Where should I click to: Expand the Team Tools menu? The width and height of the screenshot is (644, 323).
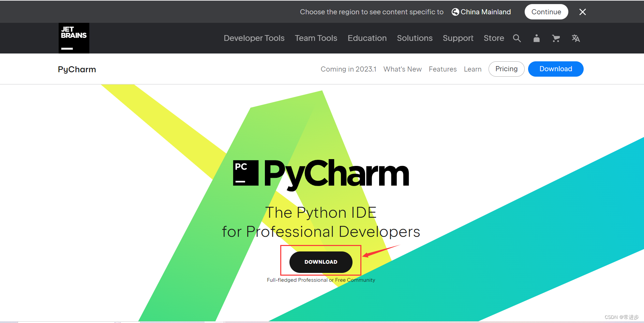point(316,38)
